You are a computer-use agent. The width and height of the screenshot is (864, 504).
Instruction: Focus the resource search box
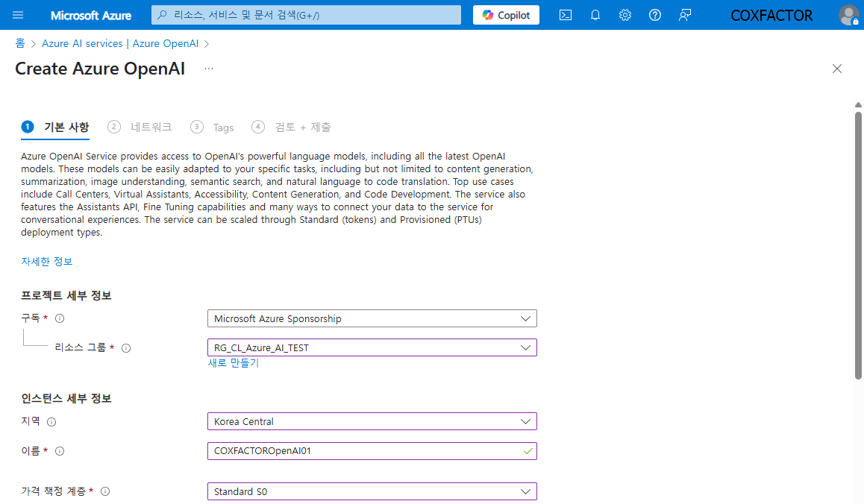click(306, 15)
